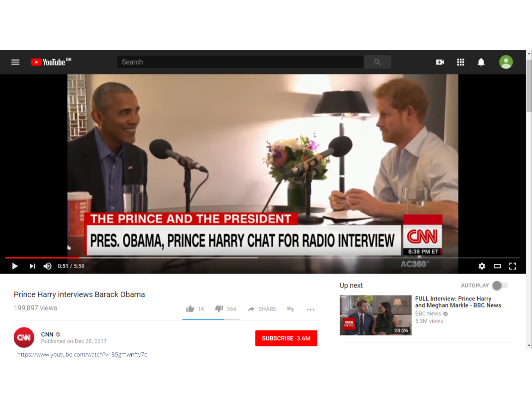
Task: Open the hamburger guide menu
Action: tap(15, 62)
